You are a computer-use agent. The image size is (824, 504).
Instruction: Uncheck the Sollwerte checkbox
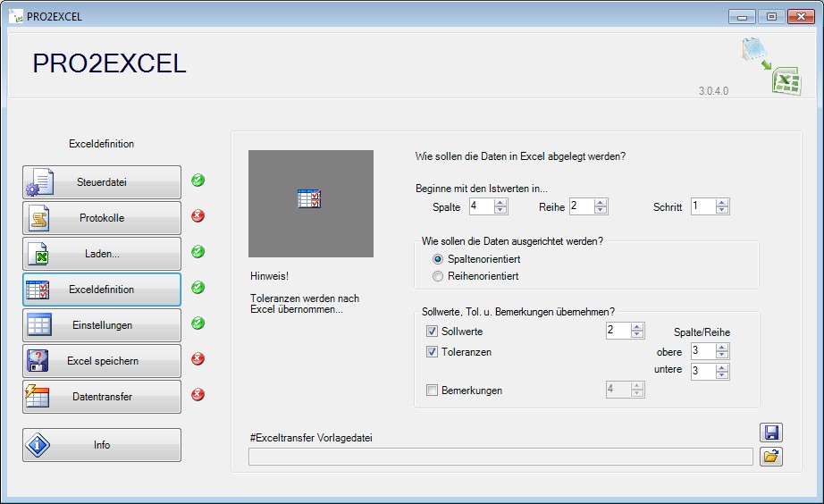432,332
